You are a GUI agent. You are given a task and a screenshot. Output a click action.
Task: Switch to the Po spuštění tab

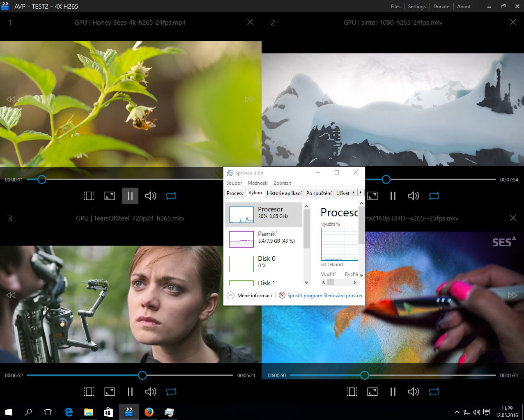click(319, 193)
